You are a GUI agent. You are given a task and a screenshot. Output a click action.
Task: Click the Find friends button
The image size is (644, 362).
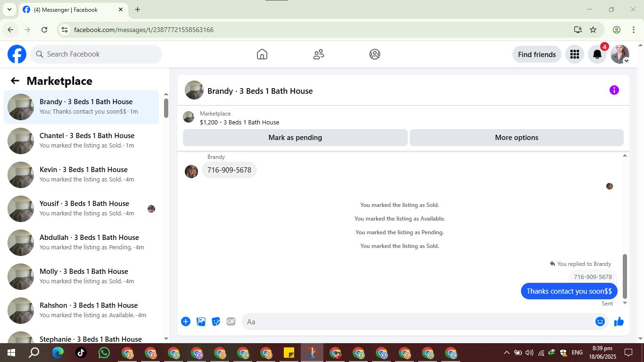(x=537, y=54)
